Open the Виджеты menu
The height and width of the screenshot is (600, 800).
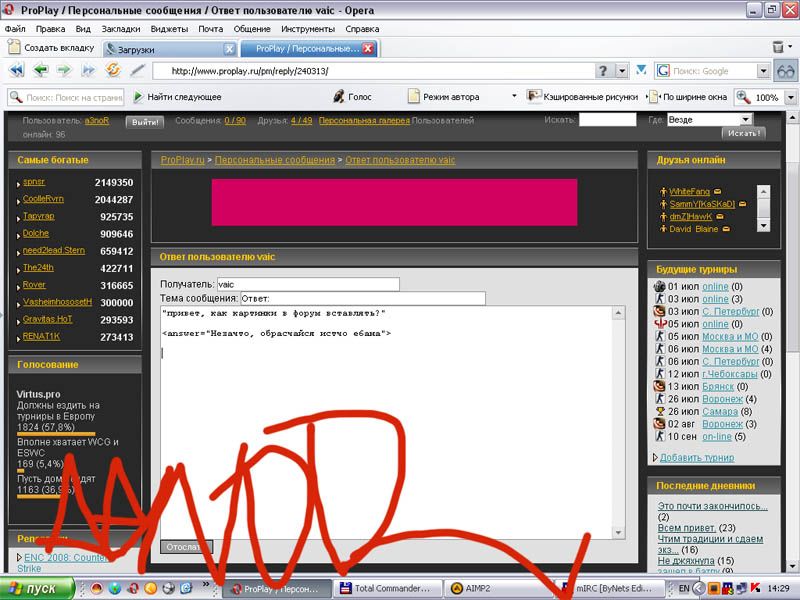169,29
